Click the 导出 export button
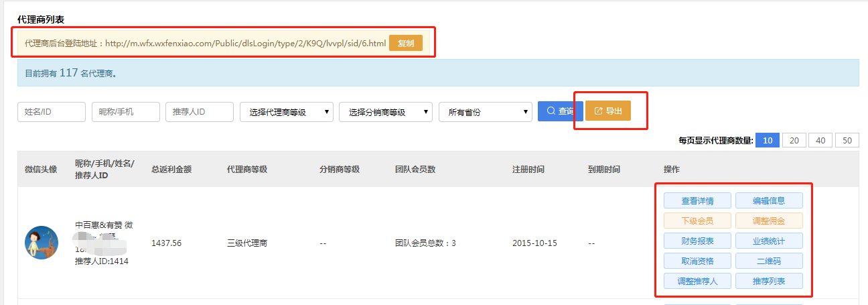Screen dimensions: 868x305 pyautogui.click(x=607, y=111)
